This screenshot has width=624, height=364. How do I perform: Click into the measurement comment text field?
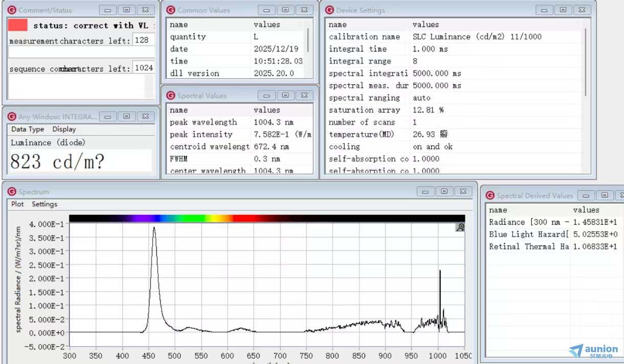(x=82, y=52)
